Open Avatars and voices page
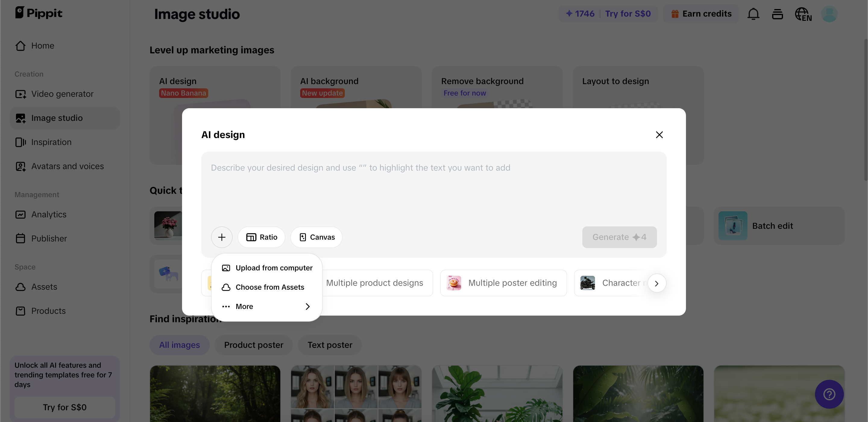Screen dimensions: 868x422 (68, 166)
